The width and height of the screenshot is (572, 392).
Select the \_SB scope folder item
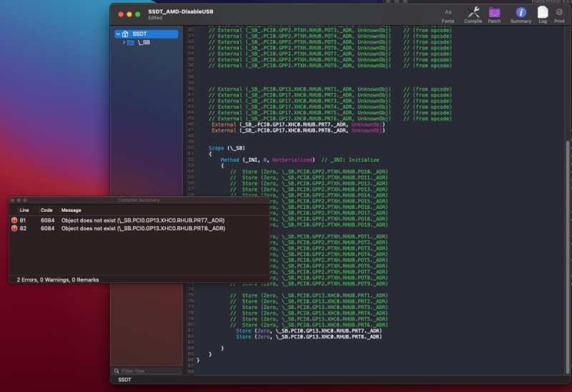click(143, 43)
